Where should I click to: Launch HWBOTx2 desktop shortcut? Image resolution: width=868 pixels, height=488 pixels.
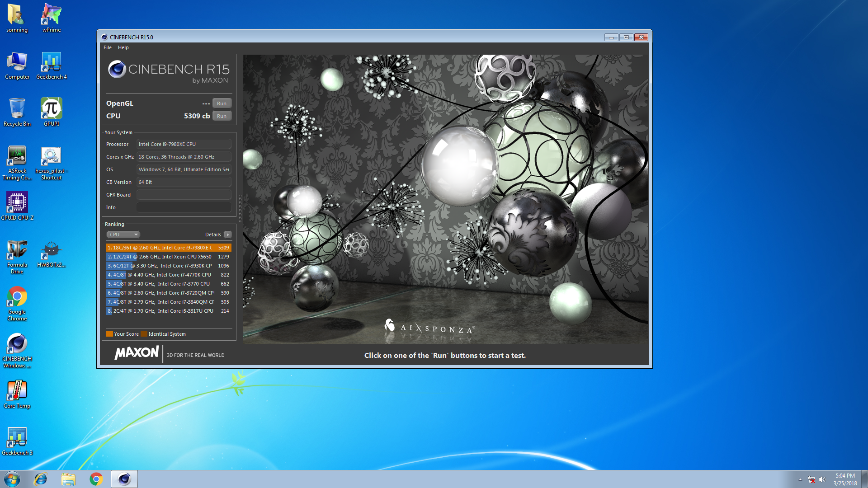pyautogui.click(x=52, y=254)
